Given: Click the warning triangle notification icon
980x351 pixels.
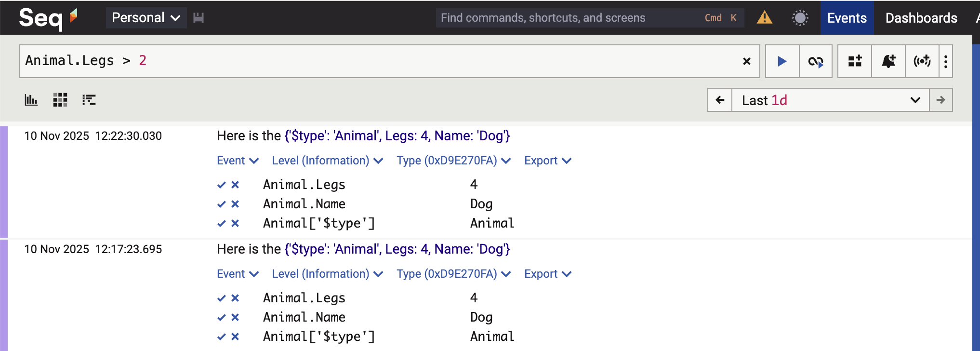Looking at the screenshot, I should click(x=764, y=18).
